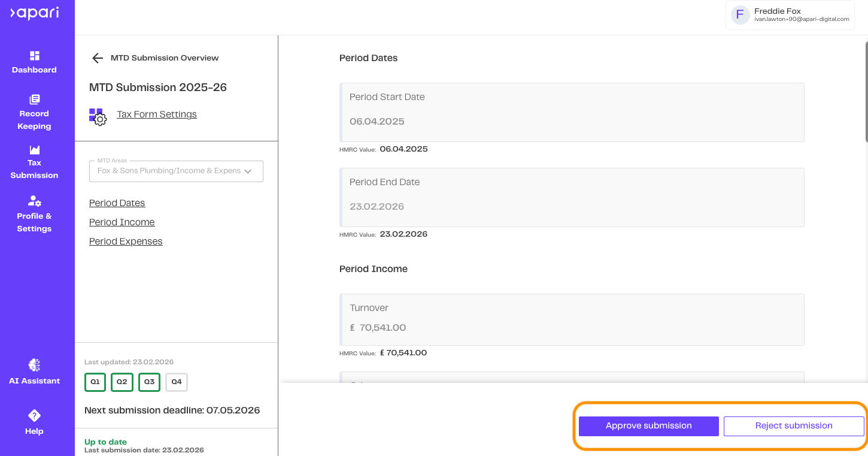Viewport: 868px width, 456px height.
Task: Open the Help question mark icon
Action: click(35, 415)
